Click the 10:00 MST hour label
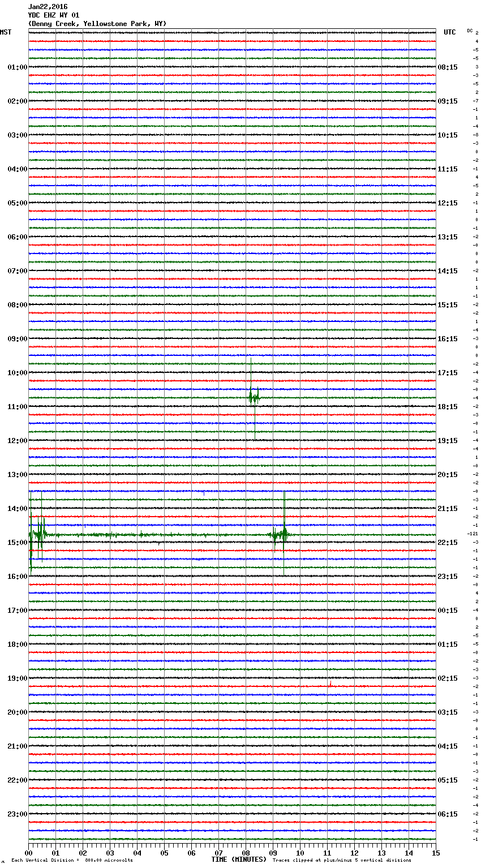Screen dimensions: 481x868 (17, 373)
